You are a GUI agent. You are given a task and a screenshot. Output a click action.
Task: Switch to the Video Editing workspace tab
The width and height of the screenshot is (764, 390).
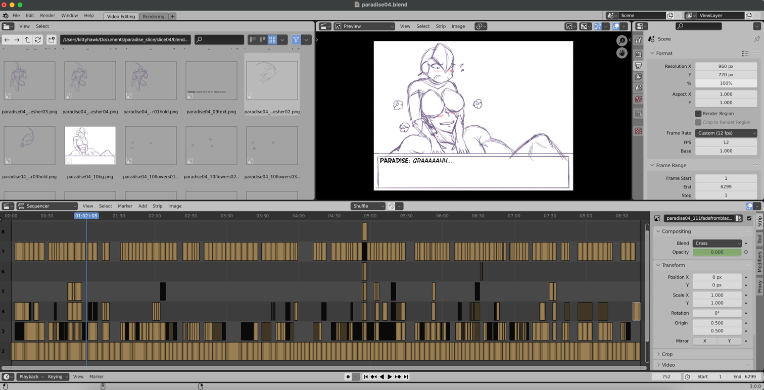pos(121,16)
